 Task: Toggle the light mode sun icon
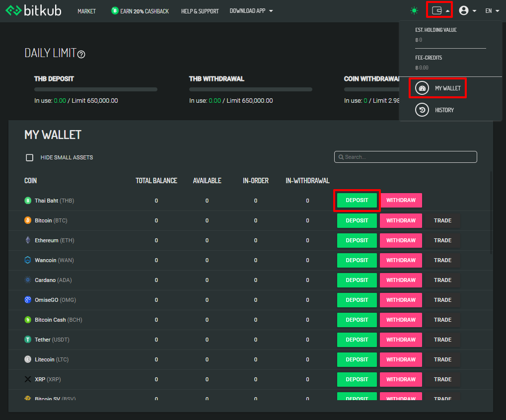click(414, 10)
